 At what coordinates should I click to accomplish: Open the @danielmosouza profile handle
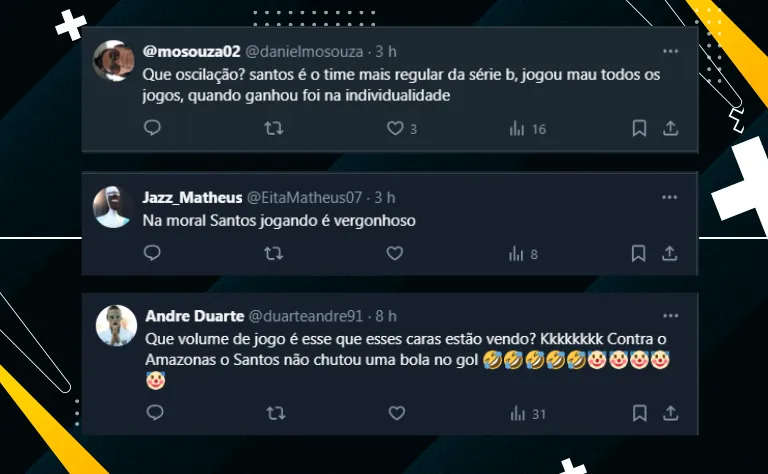306,51
